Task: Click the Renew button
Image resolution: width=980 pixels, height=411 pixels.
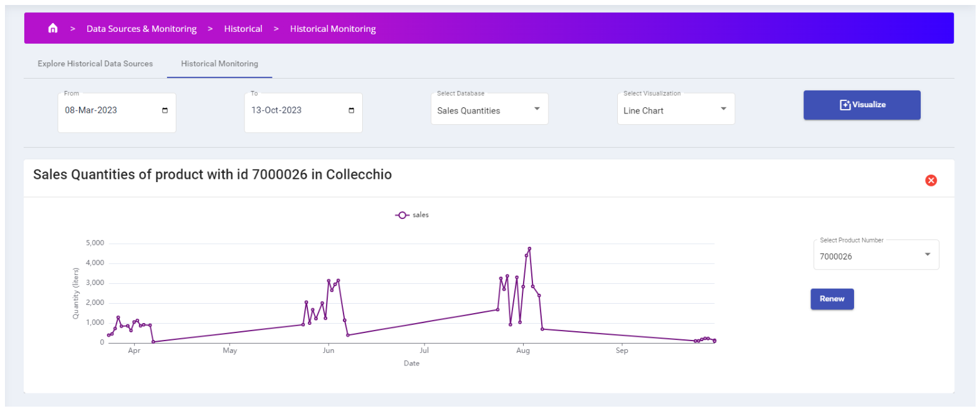Action: tap(832, 299)
